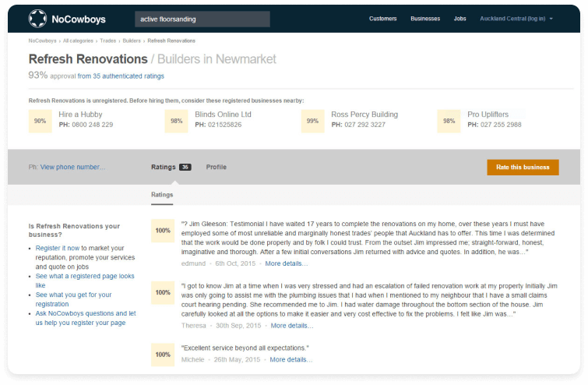The width and height of the screenshot is (588, 385).
Task: Reveal number via View phone number link
Action: [x=72, y=168]
